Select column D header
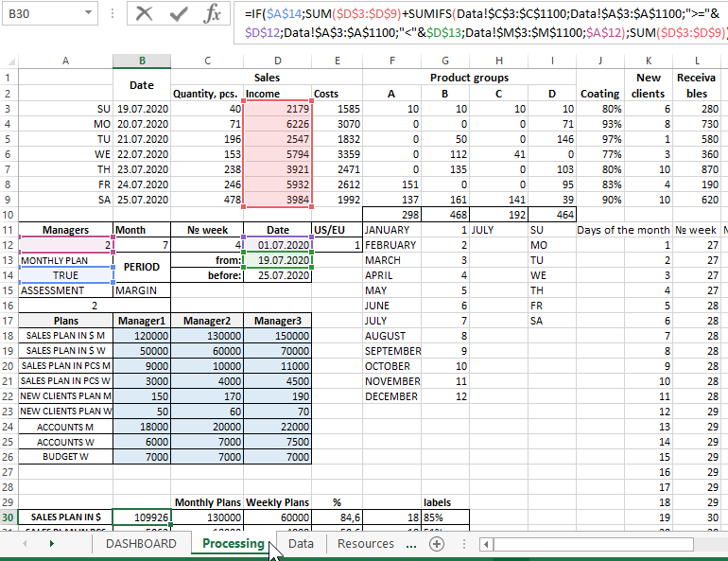Viewport: 728px width, 561px height. [x=277, y=61]
